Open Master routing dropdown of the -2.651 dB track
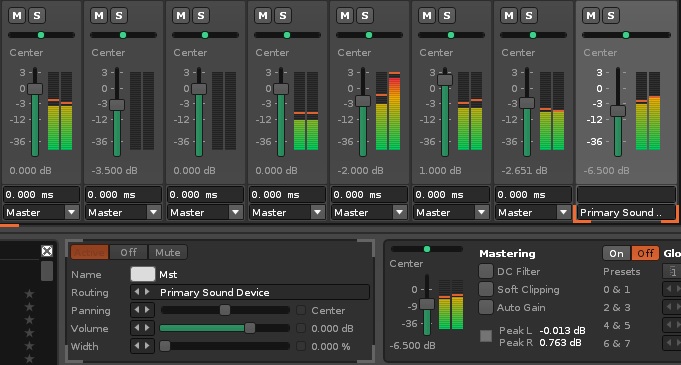Viewport: 681px width, 365px height. (534, 212)
